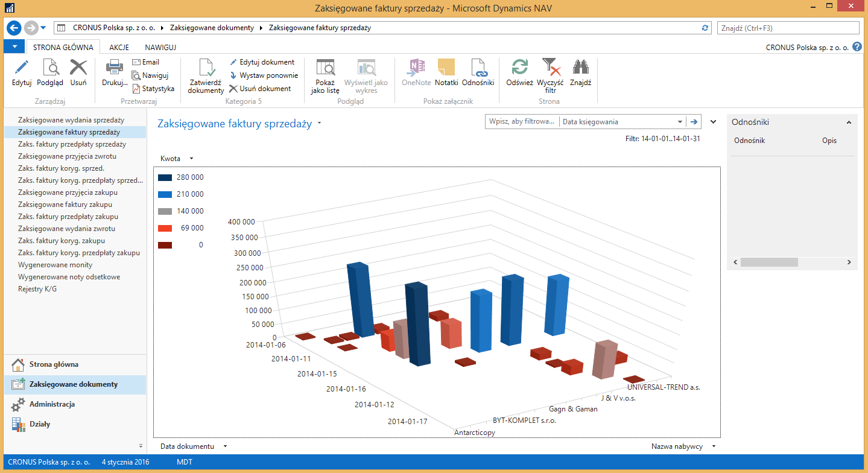Open Notatki attachment icon
This screenshot has height=473, width=868.
(446, 68)
